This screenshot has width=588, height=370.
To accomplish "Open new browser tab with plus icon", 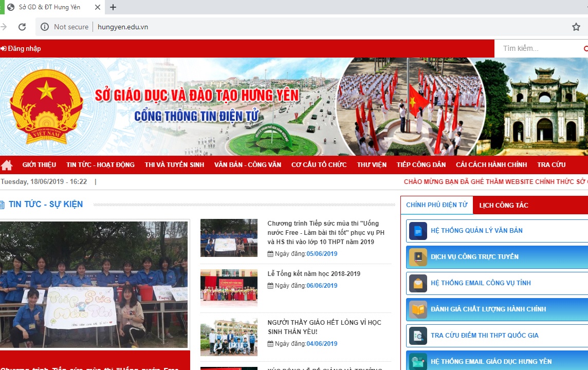I will [113, 7].
